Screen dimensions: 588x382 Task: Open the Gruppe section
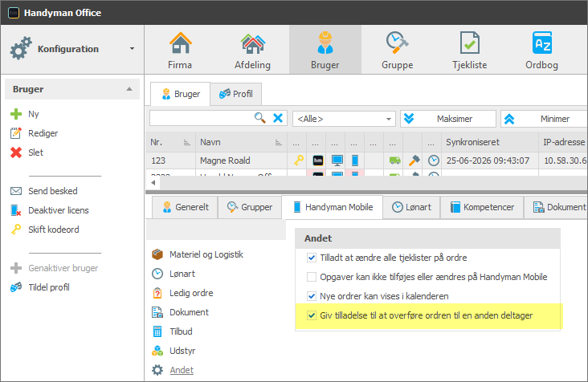click(397, 51)
